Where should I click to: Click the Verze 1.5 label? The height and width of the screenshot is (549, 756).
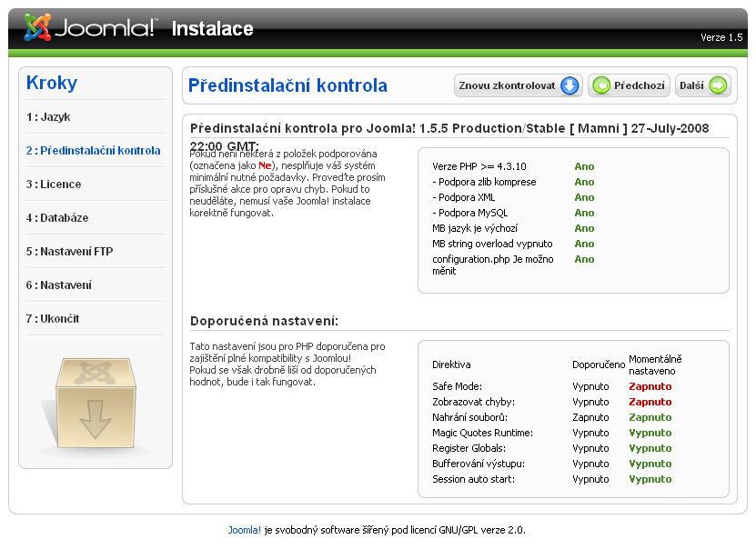[721, 37]
